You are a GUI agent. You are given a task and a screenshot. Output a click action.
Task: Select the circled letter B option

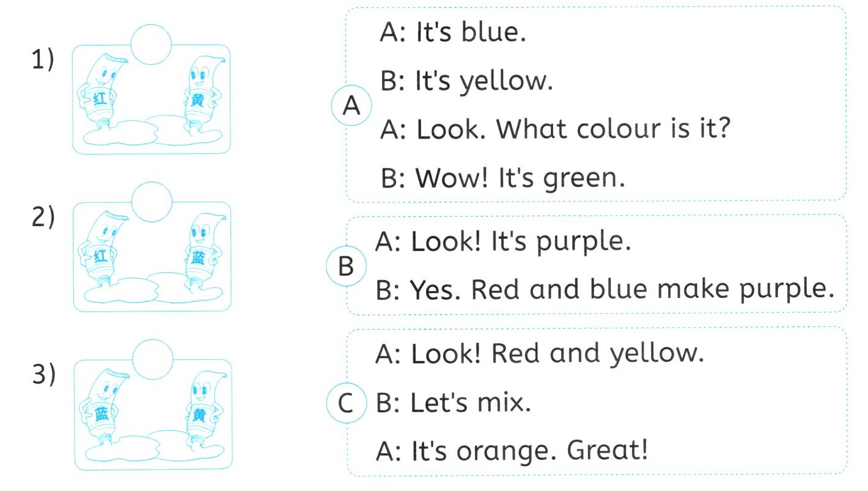346,267
